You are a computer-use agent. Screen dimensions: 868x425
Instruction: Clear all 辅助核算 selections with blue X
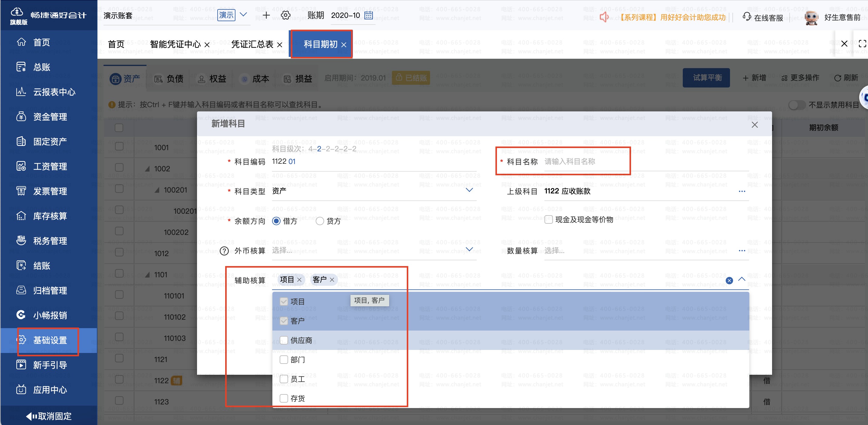[729, 280]
